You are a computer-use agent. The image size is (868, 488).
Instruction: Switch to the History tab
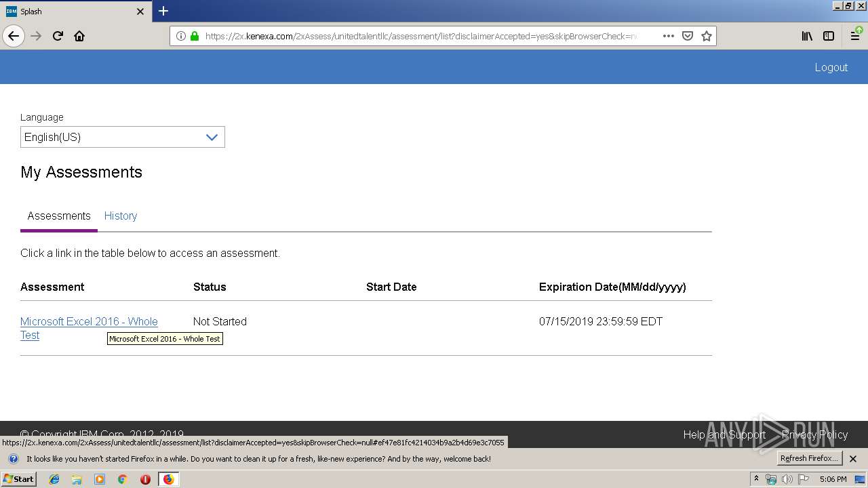pyautogui.click(x=121, y=216)
